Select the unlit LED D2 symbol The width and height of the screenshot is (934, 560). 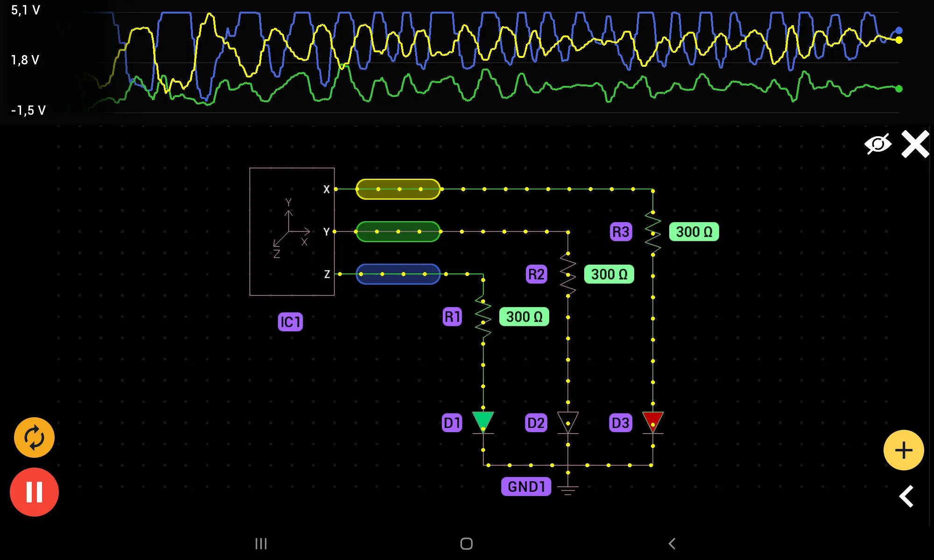click(568, 422)
